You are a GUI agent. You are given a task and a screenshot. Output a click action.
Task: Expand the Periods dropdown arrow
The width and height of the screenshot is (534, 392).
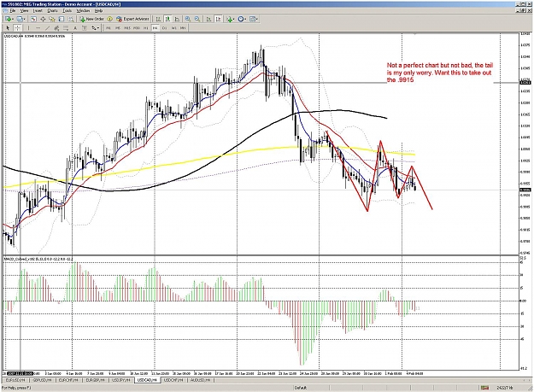246,20
